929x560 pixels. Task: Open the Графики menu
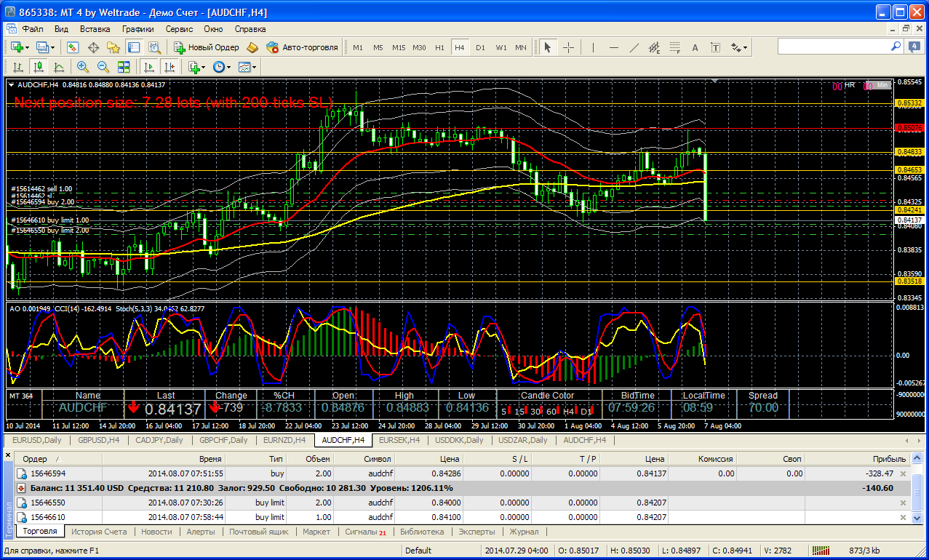pyautogui.click(x=137, y=29)
